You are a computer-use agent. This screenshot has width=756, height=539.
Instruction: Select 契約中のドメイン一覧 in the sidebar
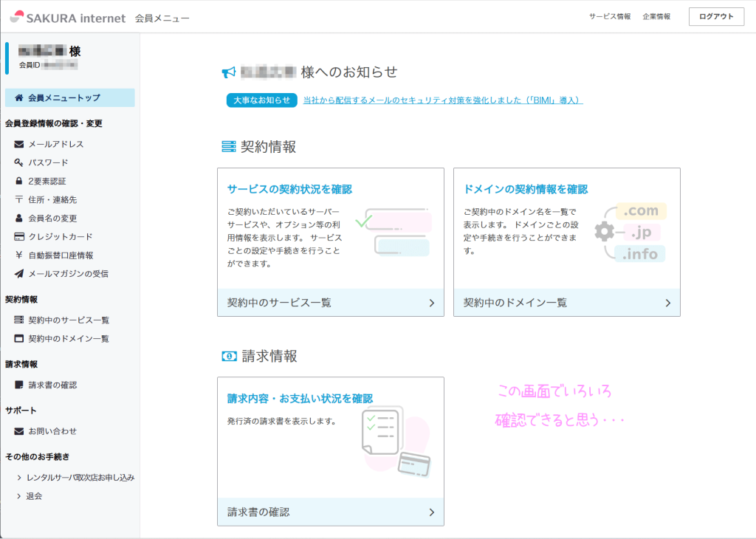(69, 339)
